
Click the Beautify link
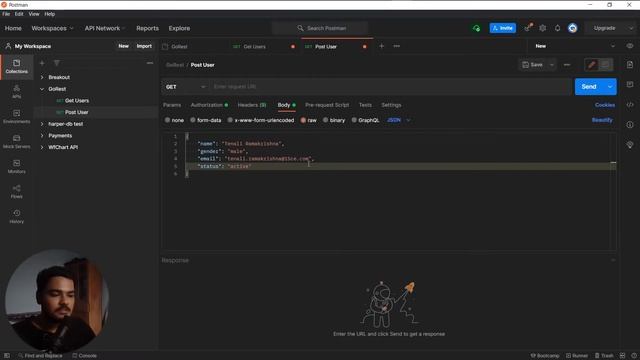(x=602, y=120)
